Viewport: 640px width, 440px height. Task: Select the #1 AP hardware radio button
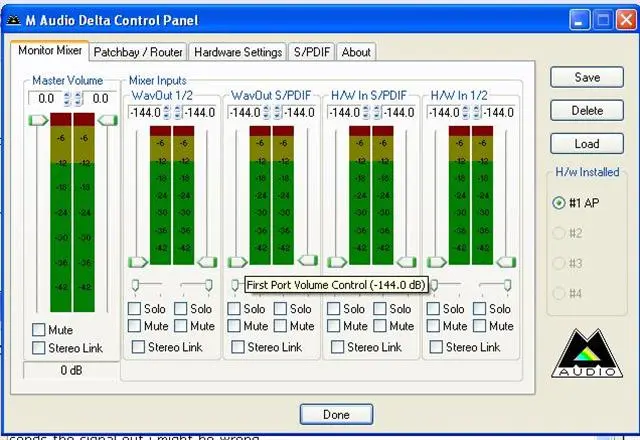[x=558, y=202]
